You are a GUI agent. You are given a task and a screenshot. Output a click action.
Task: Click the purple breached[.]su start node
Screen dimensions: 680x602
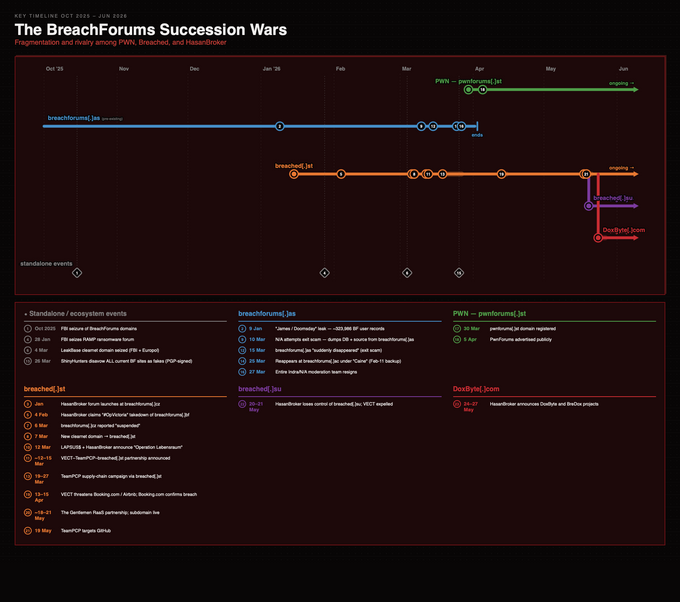[x=588, y=206]
